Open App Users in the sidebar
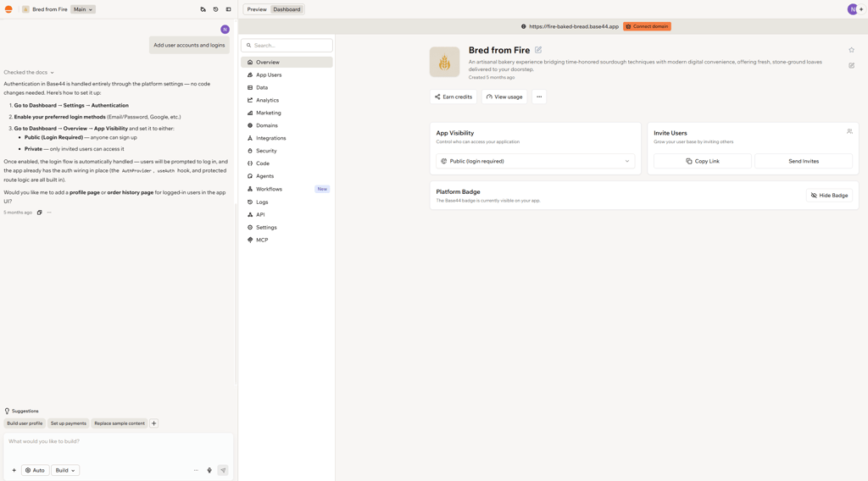 287,75
